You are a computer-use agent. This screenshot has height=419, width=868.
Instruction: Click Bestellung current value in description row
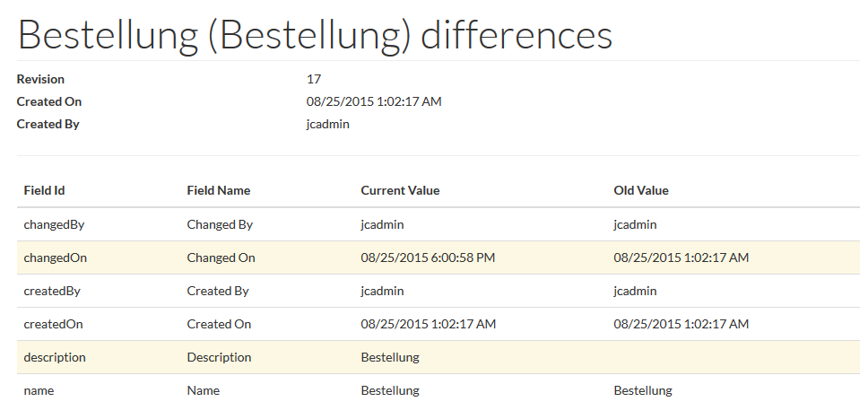tap(389, 357)
